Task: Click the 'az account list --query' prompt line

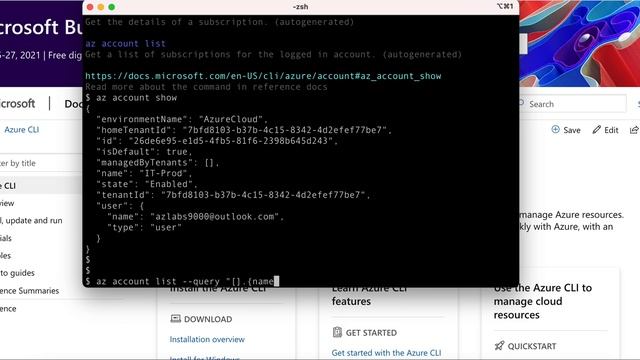Action: tap(182, 281)
